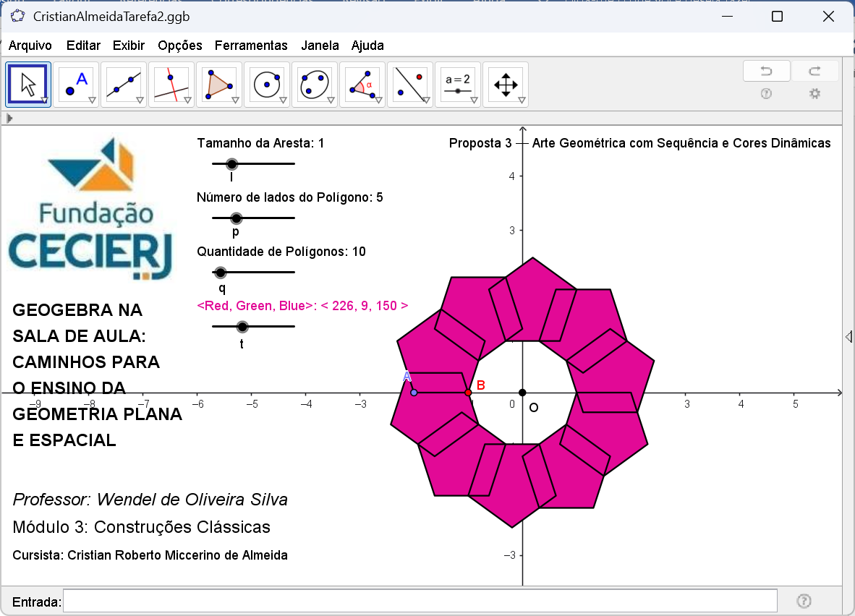Open the settings gear preferences
Screen dimensions: 855x616
(814, 93)
